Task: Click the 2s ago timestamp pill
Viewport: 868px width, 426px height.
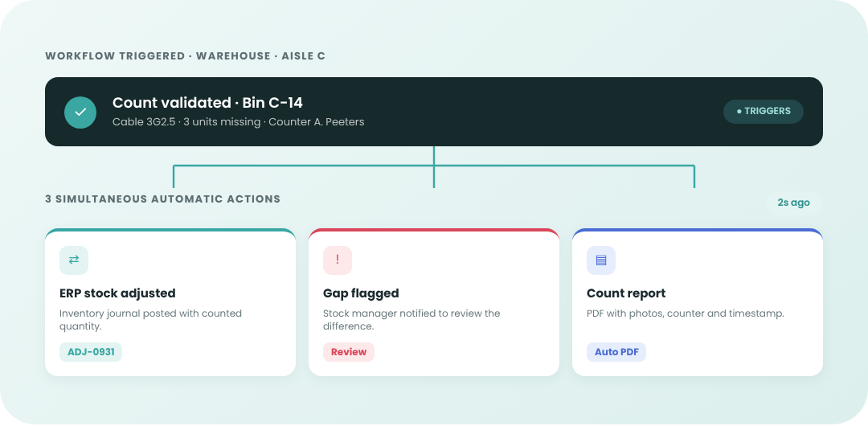Action: (793, 203)
